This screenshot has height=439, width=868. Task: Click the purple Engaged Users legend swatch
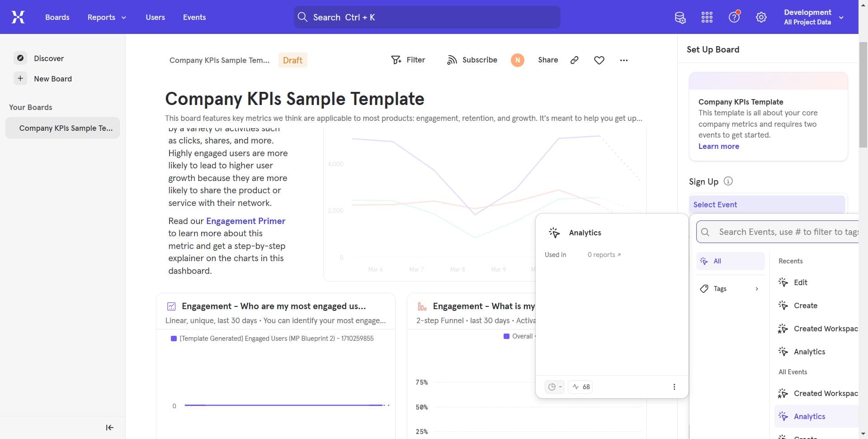[x=174, y=339]
